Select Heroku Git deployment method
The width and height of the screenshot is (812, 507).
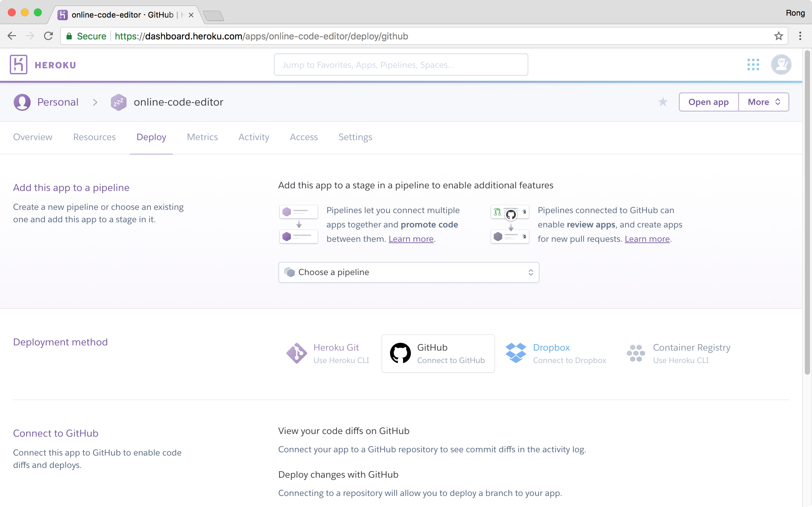(x=327, y=354)
